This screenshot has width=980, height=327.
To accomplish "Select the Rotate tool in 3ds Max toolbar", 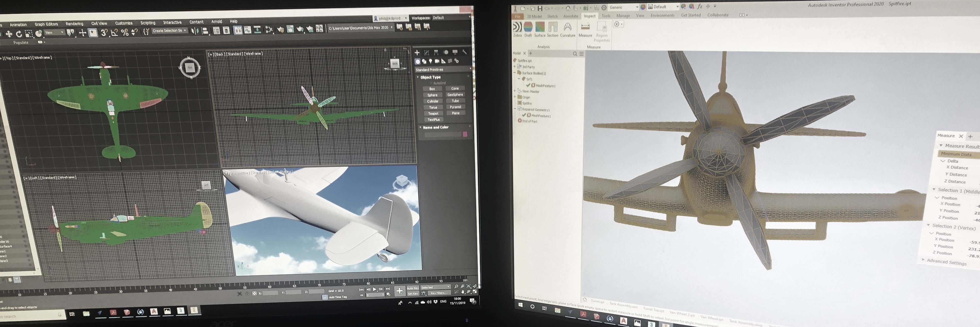I will (x=19, y=34).
